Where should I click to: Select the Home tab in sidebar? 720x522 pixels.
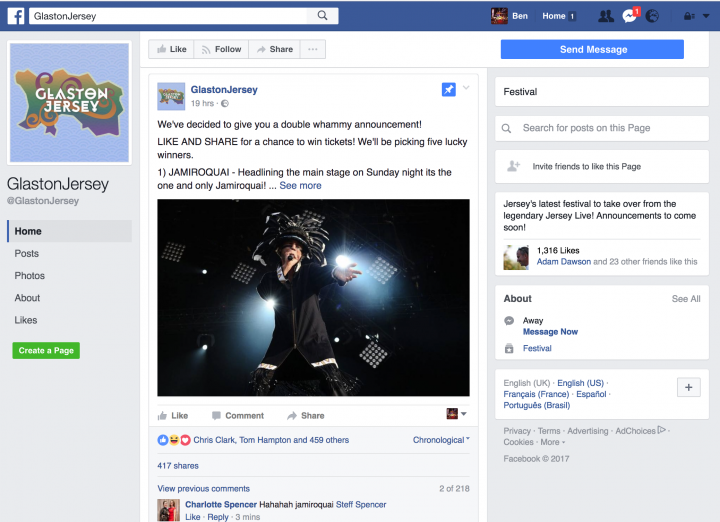click(x=70, y=231)
